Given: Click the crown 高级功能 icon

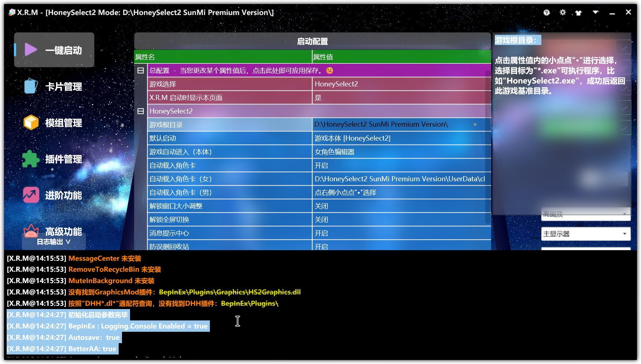Looking at the screenshot, I should click(31, 231).
